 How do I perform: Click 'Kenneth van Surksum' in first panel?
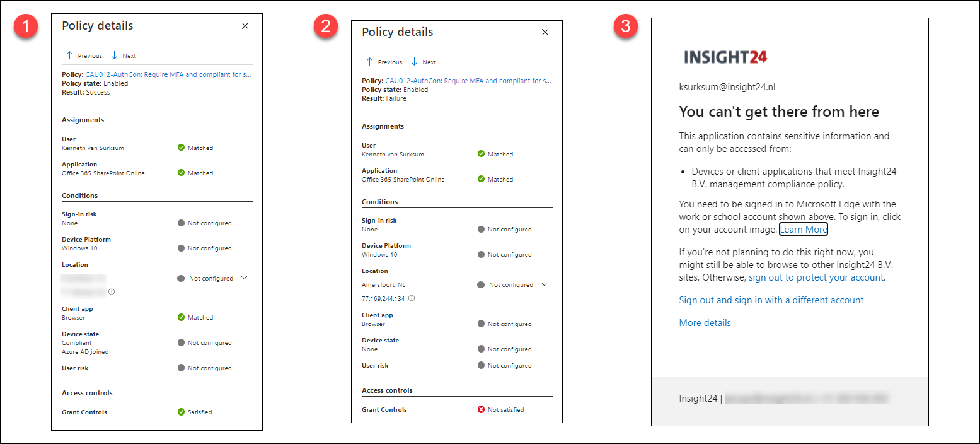coord(93,148)
